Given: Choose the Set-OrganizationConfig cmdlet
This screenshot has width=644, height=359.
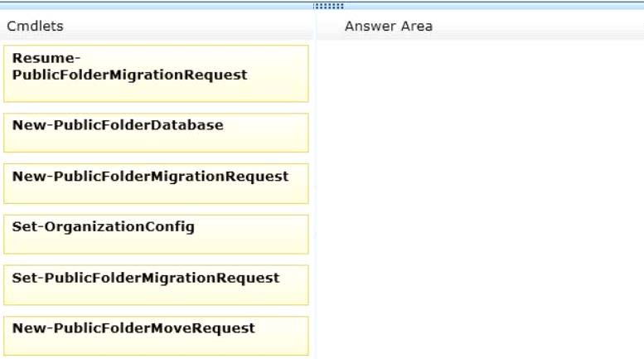Looking at the screenshot, I should click(156, 234).
